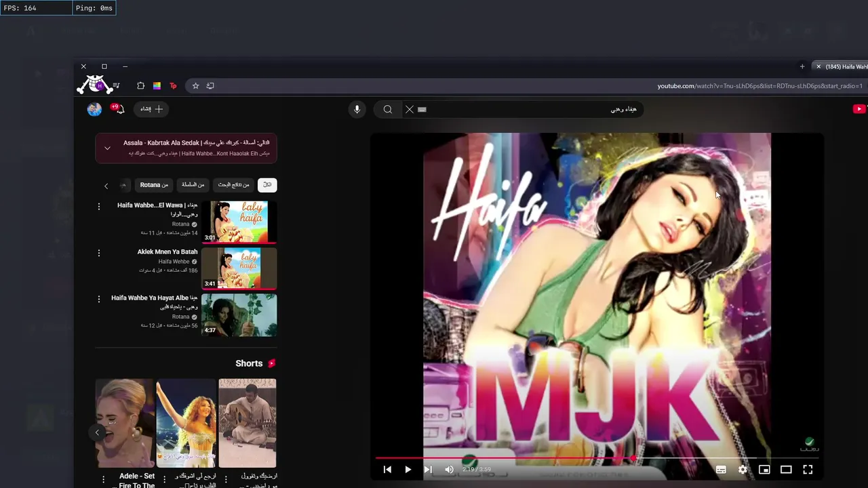
Task: Open browser profile skull avatar
Action: [94, 85]
